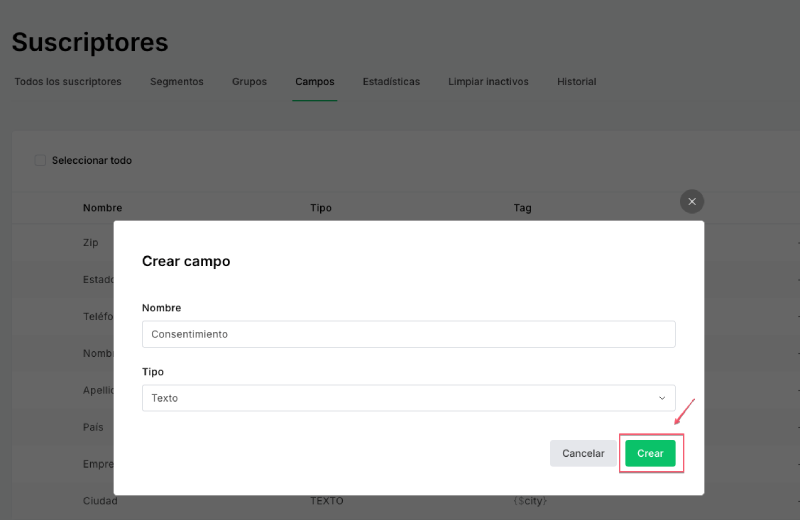Close the Crear campo dialog with X
The width and height of the screenshot is (800, 520).
point(692,202)
